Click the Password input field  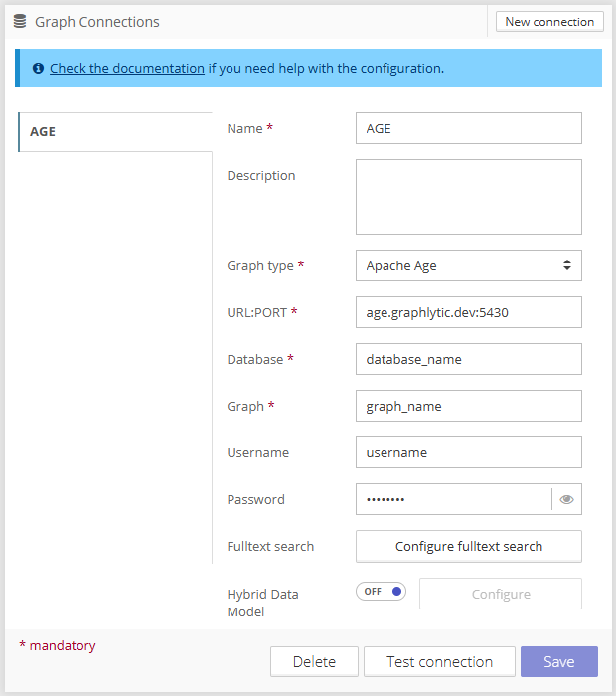tap(452, 499)
